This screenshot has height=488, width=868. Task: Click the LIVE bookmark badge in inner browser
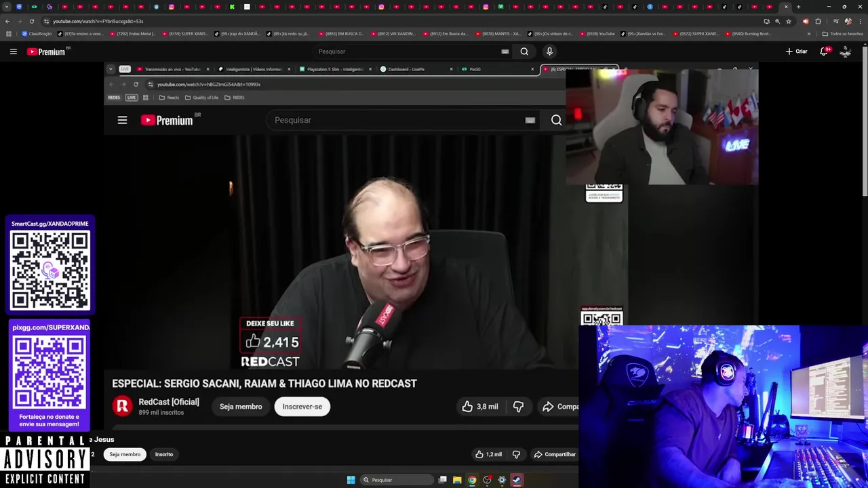pos(132,98)
